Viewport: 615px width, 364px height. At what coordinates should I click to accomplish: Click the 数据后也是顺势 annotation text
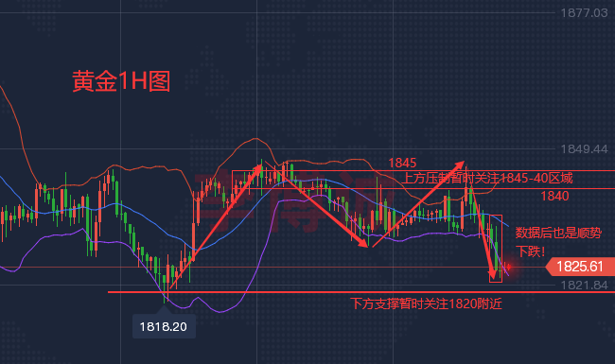[x=558, y=233]
